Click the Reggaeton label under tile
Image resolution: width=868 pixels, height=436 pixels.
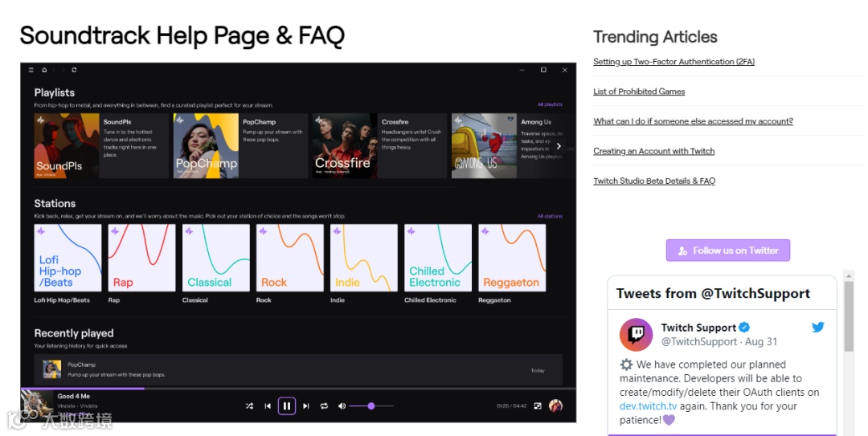pos(494,299)
